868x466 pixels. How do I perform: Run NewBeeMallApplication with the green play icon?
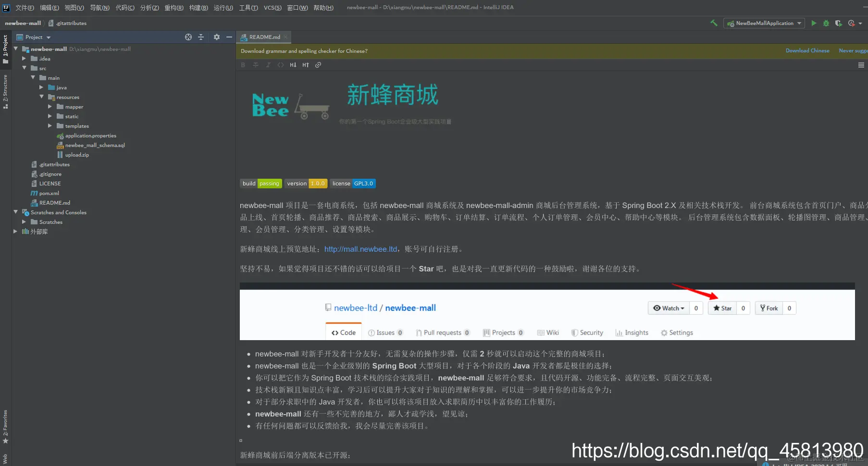coord(814,23)
